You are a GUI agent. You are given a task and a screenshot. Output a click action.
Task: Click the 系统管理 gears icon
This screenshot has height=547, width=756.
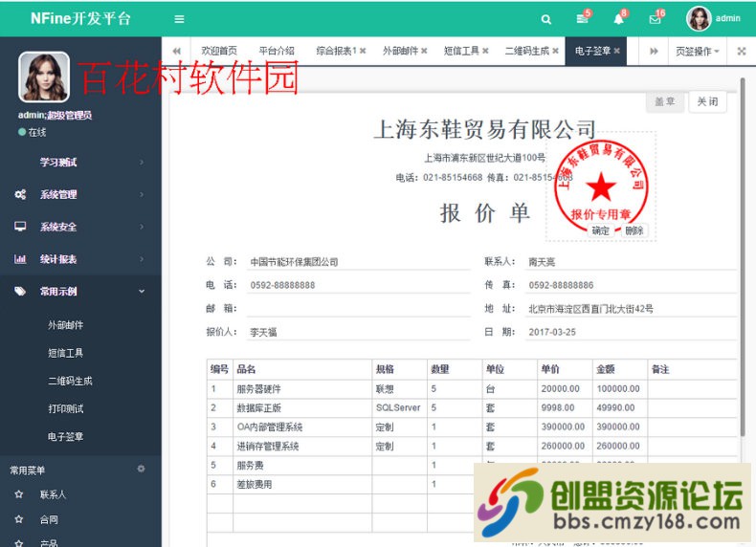20,195
